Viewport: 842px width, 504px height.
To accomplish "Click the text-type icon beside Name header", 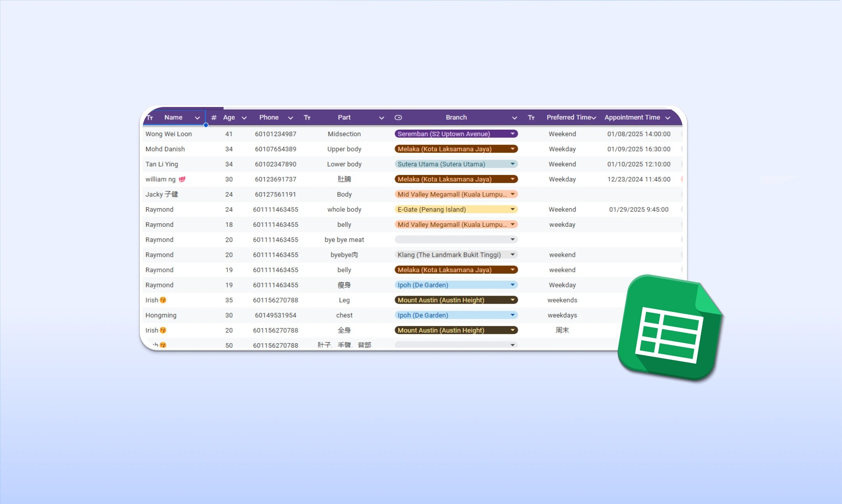I will click(150, 118).
